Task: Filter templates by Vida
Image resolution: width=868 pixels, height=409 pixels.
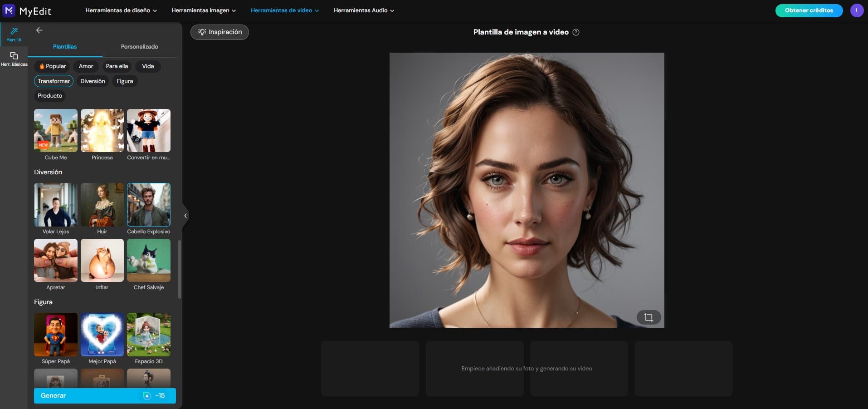Action: [148, 66]
